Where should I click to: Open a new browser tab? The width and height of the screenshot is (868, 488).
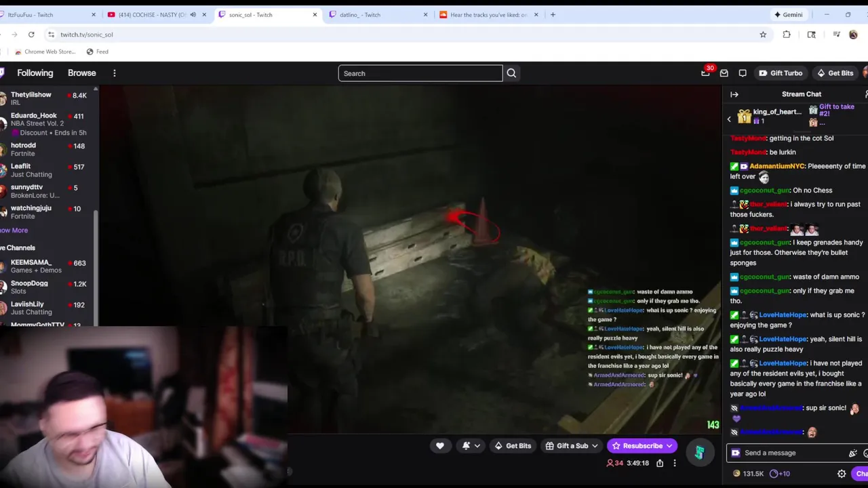tap(553, 15)
